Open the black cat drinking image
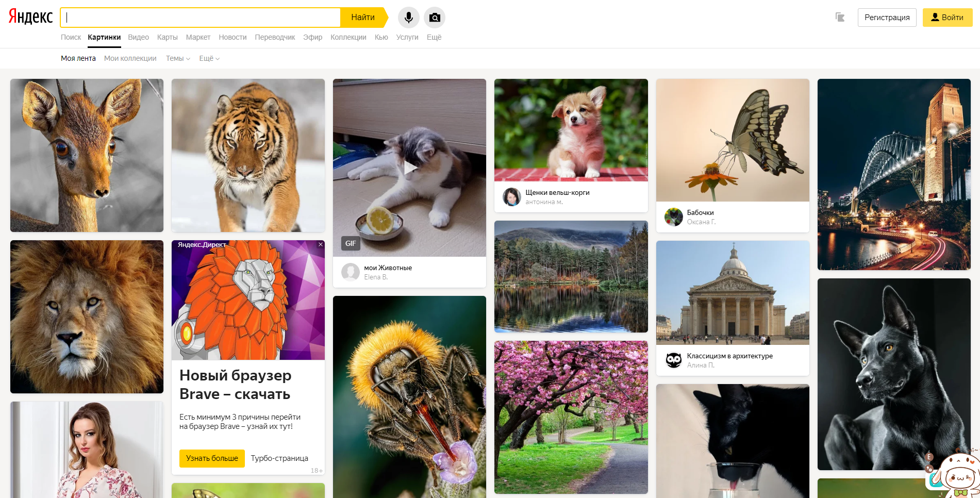The image size is (980, 498). click(733, 441)
